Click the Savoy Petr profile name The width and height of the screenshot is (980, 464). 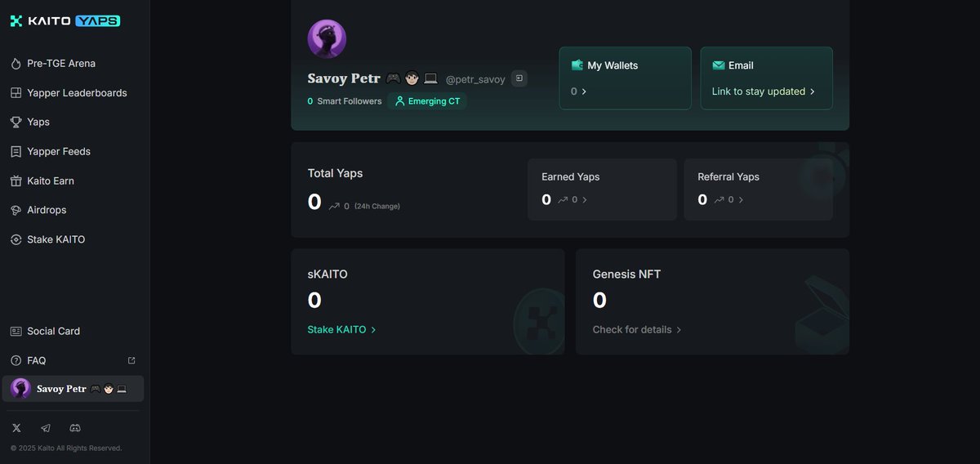[344, 79]
